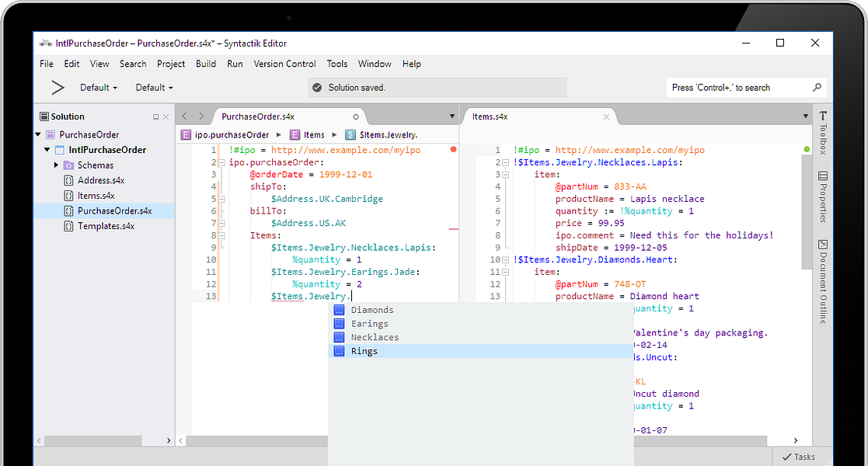Open left editor tab list dropdown
868x466 pixels.
coord(452,116)
